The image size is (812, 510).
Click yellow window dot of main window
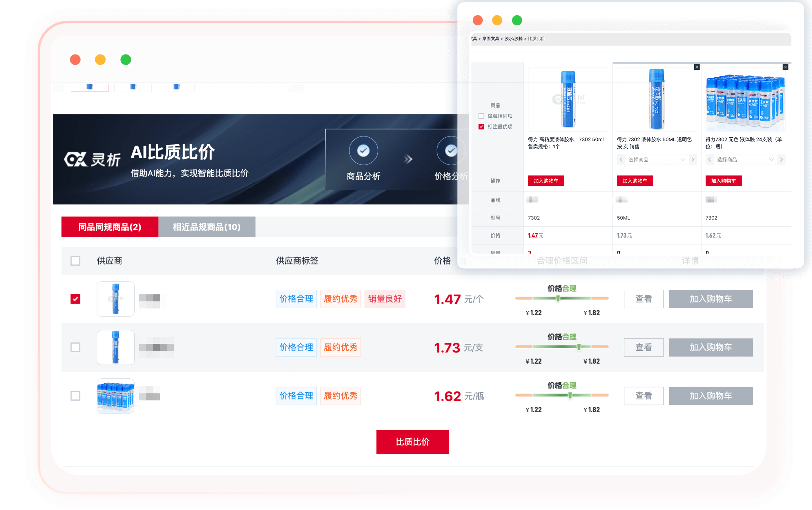point(100,60)
